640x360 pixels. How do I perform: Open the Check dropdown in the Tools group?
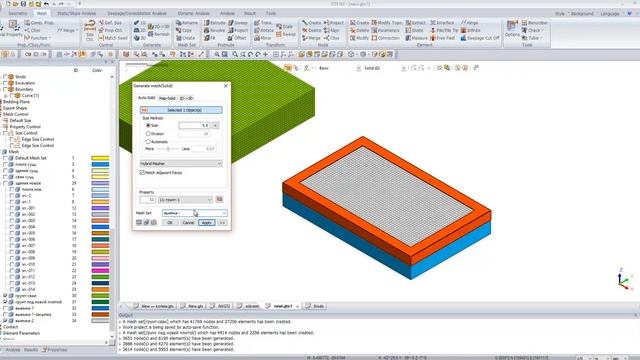coord(533,30)
